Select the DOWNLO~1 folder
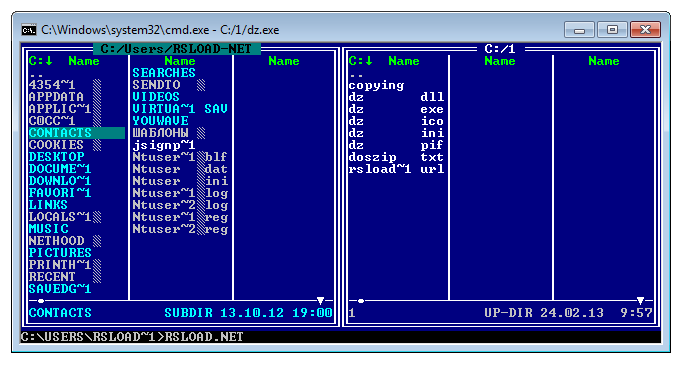Viewport: 685px width, 366px height. click(x=60, y=181)
